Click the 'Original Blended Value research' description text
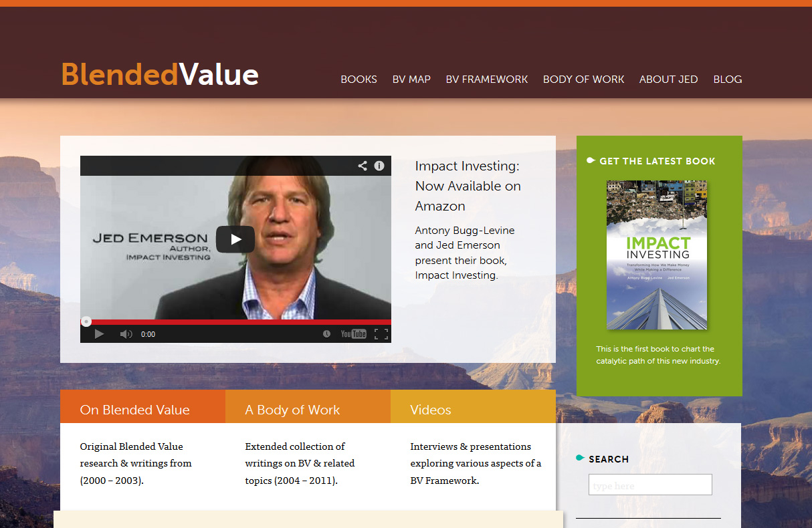This screenshot has height=528, width=812. (136, 463)
